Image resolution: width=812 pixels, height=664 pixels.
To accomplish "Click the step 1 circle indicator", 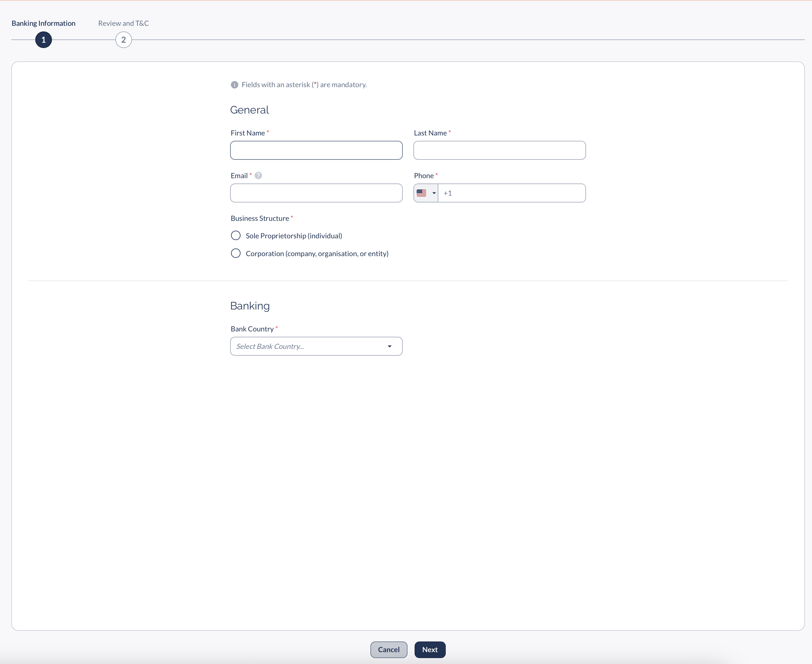I will [43, 39].
